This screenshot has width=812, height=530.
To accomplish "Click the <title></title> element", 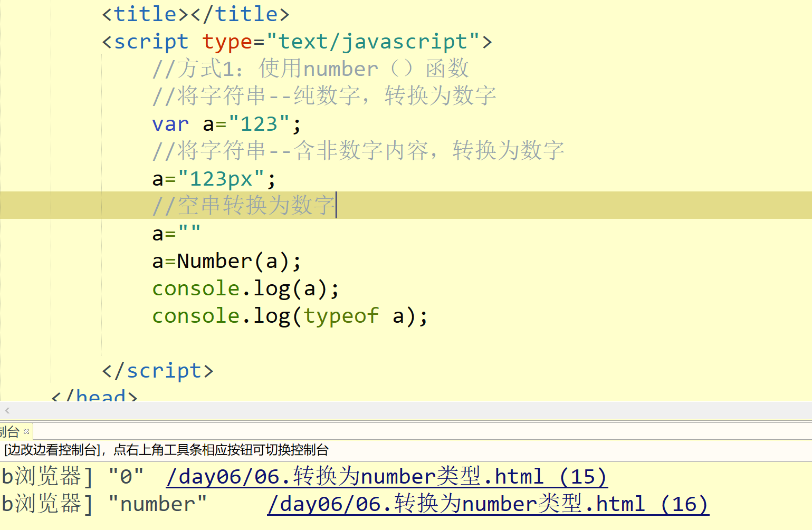I will click(194, 13).
